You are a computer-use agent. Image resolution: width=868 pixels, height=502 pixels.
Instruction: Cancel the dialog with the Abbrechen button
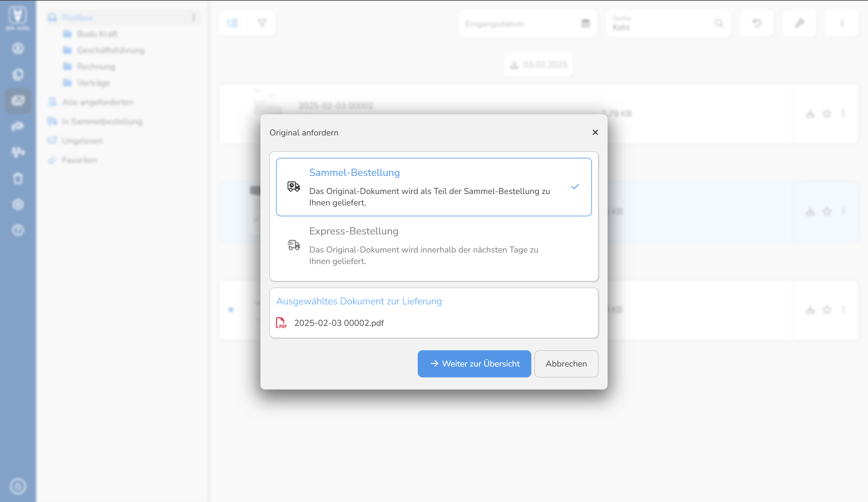click(566, 364)
